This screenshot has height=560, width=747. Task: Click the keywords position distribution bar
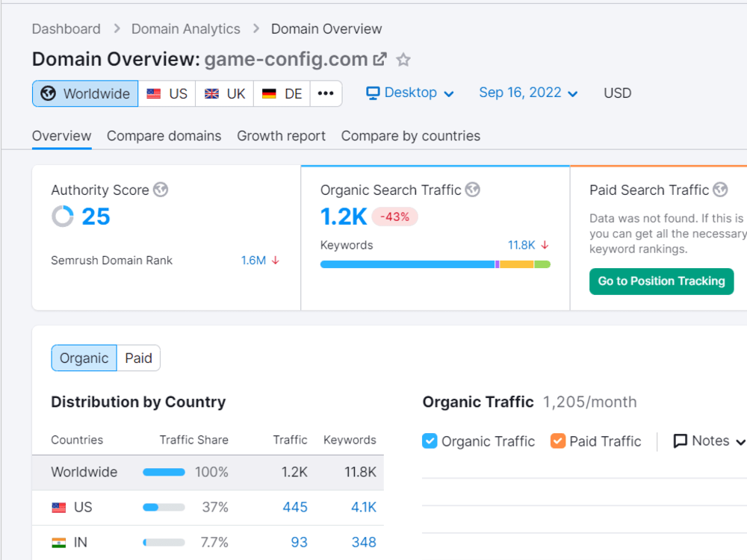point(436,264)
